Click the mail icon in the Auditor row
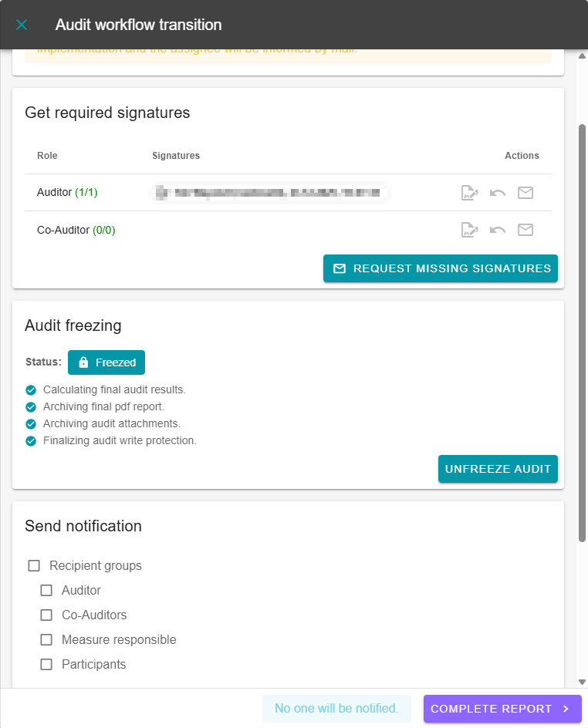 click(525, 193)
